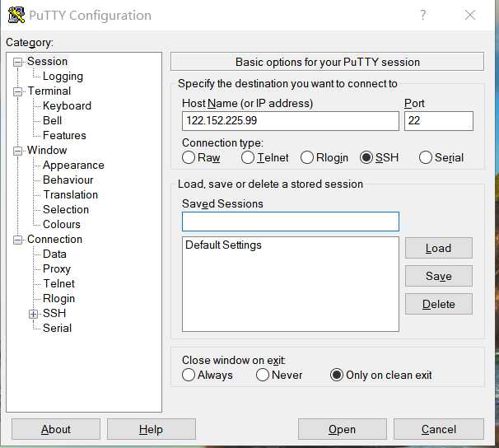
Task: Click the Cancel button
Action: click(439, 429)
